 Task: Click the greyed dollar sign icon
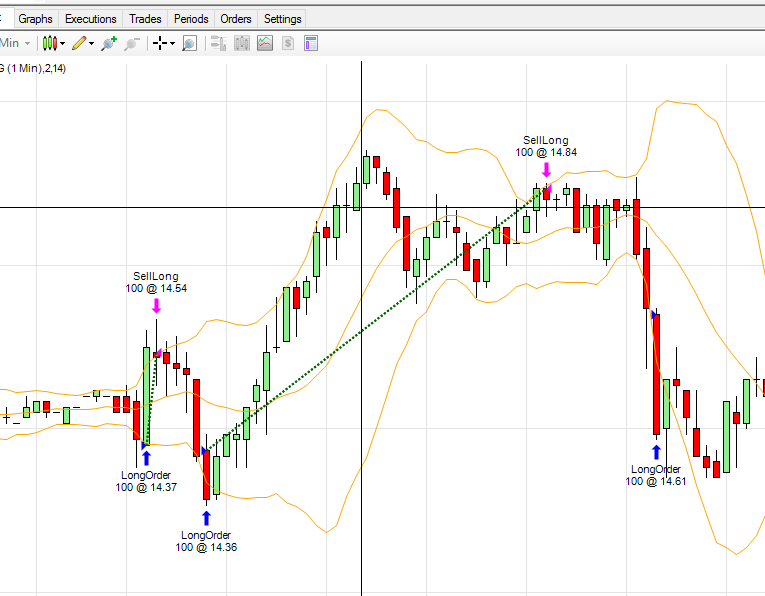click(x=288, y=43)
